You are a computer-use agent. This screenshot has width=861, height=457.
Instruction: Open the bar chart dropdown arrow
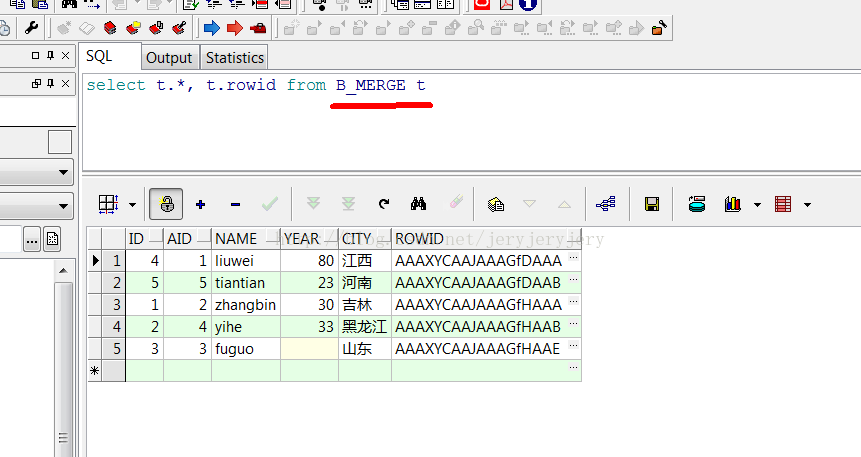tap(757, 205)
